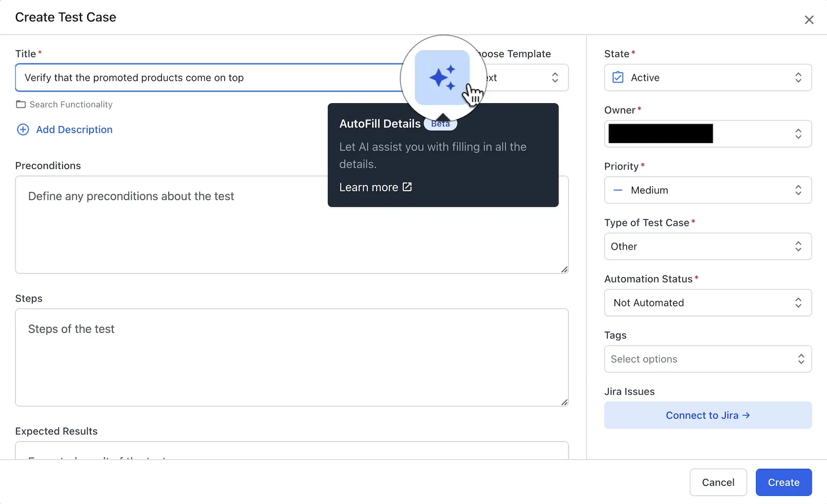Click the Steps textarea resize handle
Screen dimensions: 827x504
(564, 402)
